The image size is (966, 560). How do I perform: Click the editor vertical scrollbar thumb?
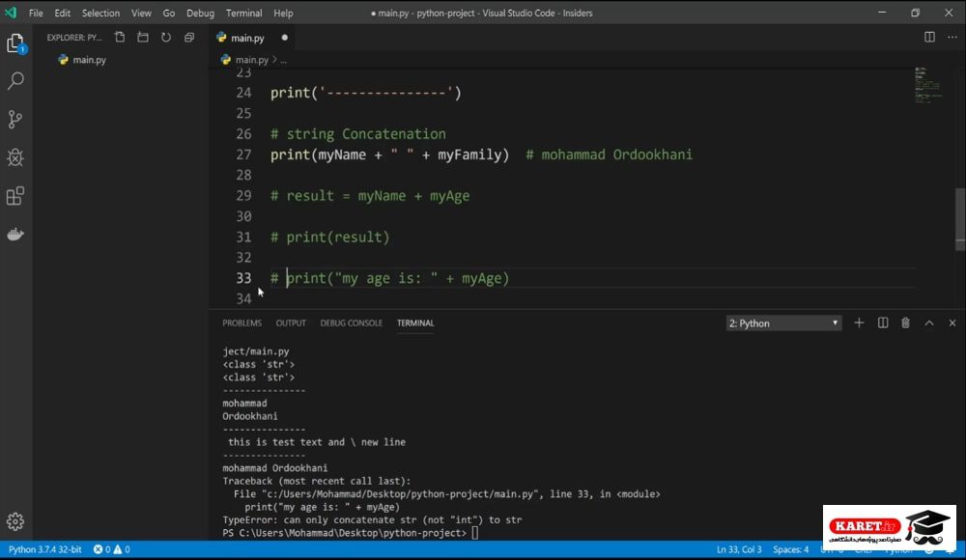point(960,219)
